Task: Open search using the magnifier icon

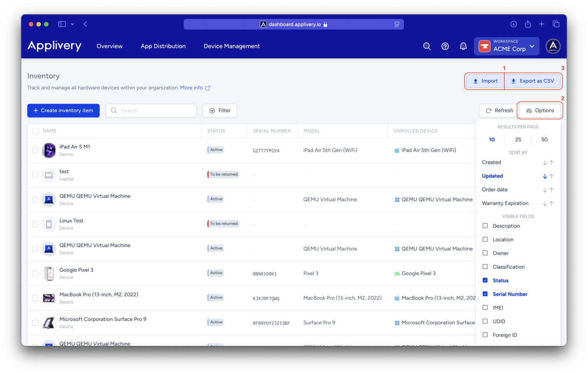Action: click(x=426, y=46)
